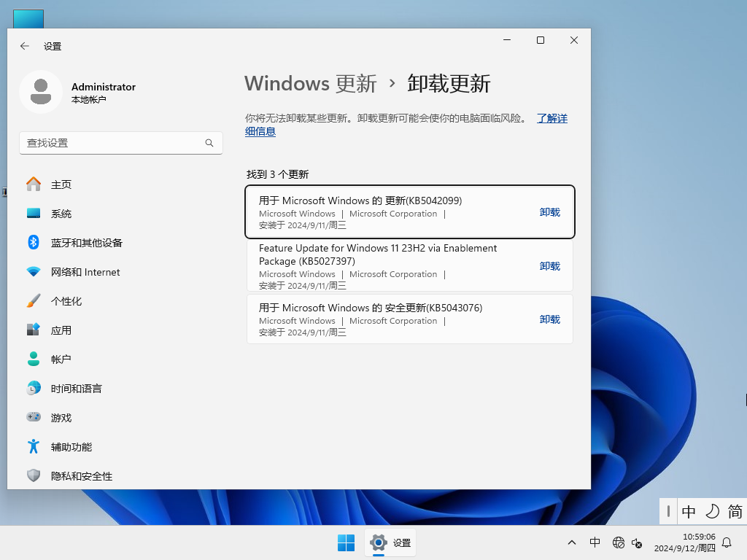The width and height of the screenshot is (747, 560).
Task: Open 游戏 settings section
Action: pos(62,418)
